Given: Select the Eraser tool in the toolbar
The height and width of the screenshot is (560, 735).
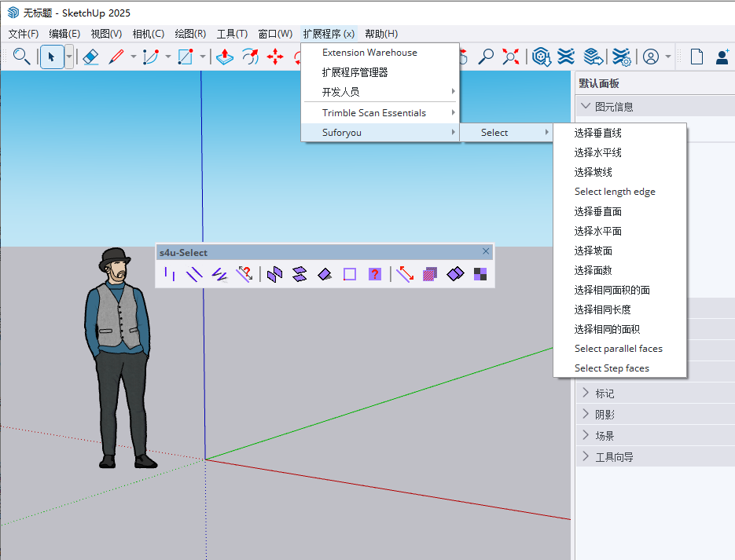Looking at the screenshot, I should pyautogui.click(x=91, y=57).
